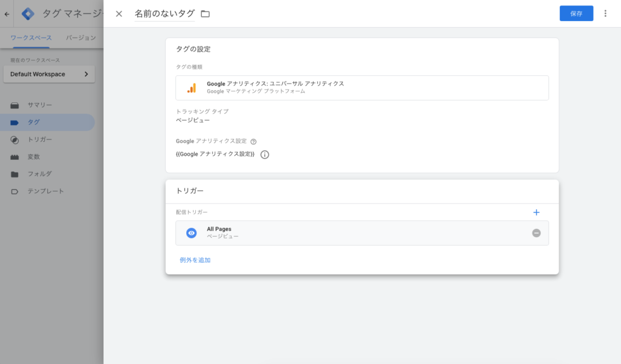Go back using the left arrow icon

(7, 14)
